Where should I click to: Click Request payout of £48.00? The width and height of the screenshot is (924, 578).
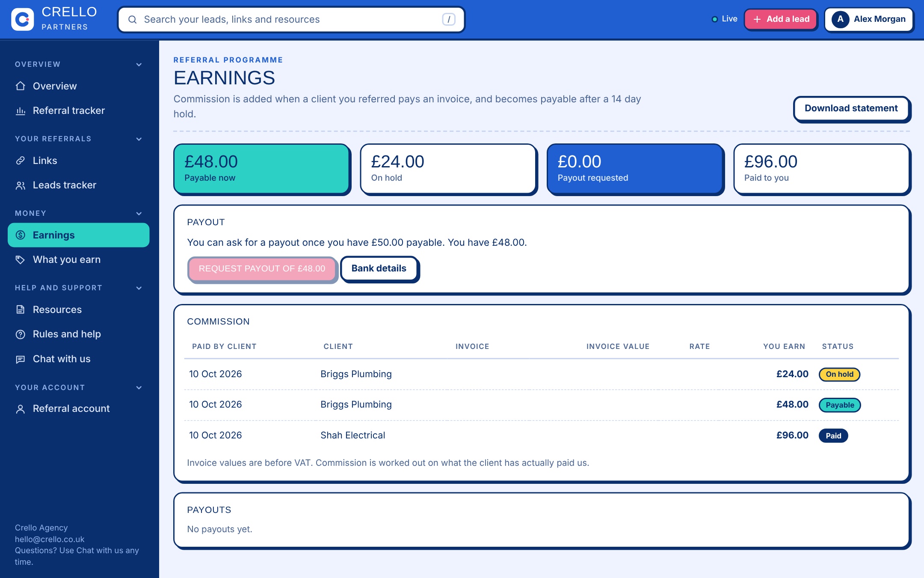(x=262, y=269)
